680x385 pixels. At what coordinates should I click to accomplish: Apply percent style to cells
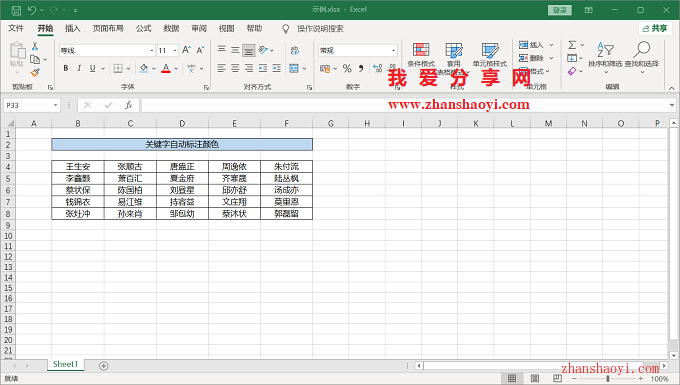tap(347, 68)
